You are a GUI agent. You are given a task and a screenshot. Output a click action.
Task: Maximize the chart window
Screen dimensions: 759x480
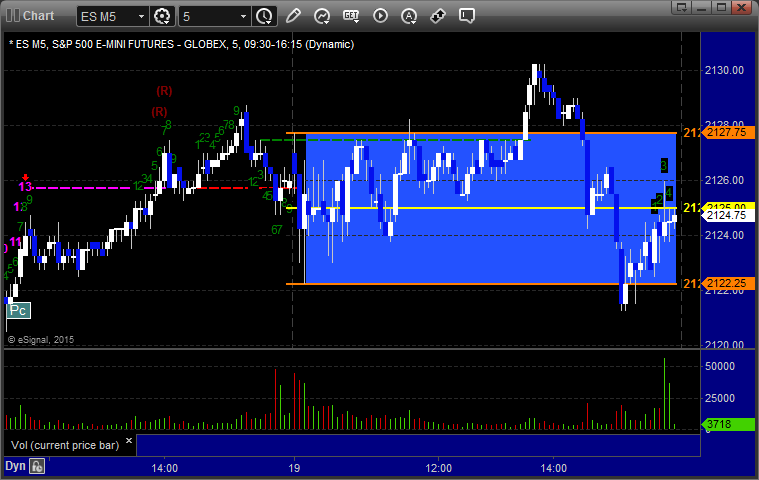(721, 8)
